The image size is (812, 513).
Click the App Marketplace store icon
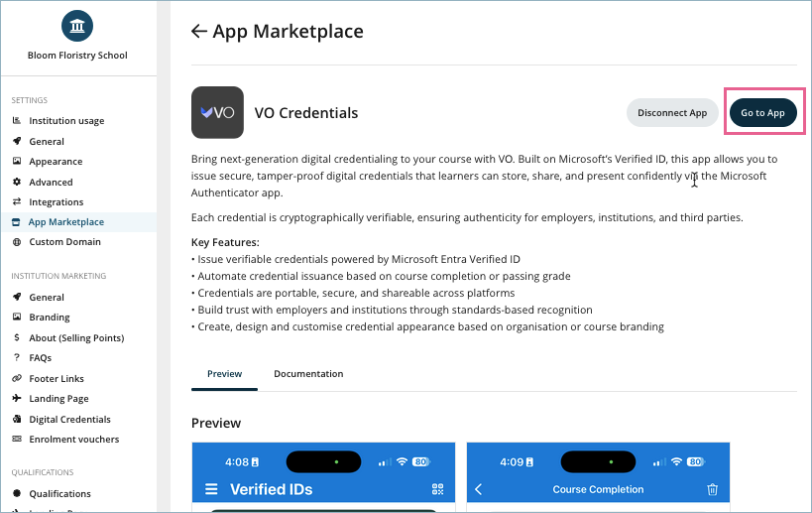click(x=16, y=222)
